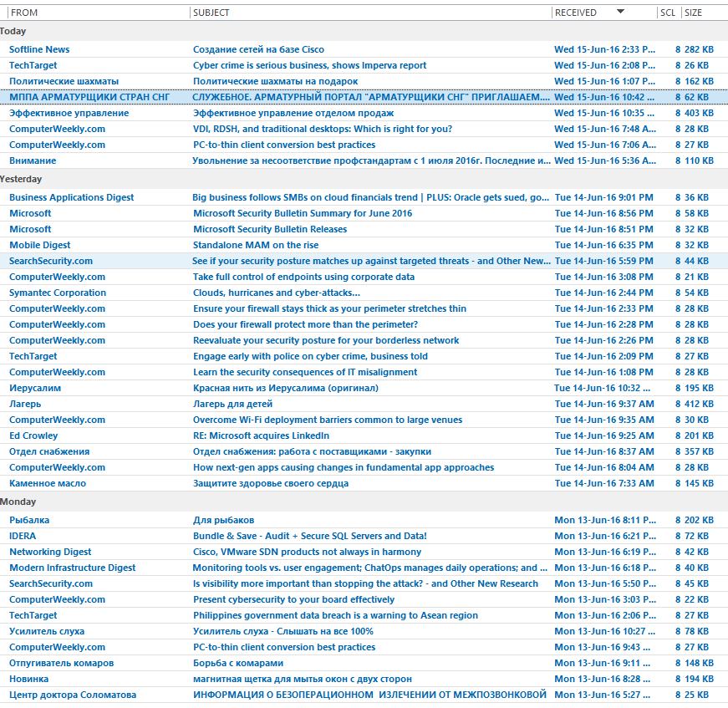This screenshot has width=728, height=708.
Task: Select SearchSecurity.com email received Tue 5:59 PM
Action: point(364,261)
